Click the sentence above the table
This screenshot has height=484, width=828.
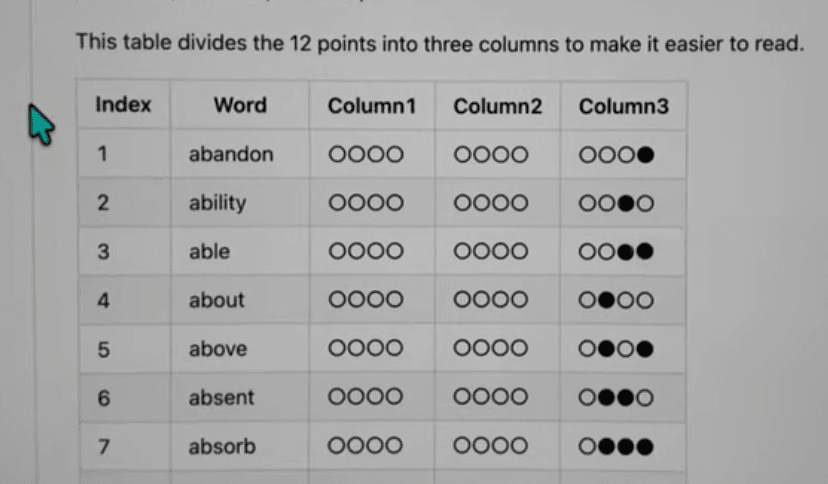440,43
